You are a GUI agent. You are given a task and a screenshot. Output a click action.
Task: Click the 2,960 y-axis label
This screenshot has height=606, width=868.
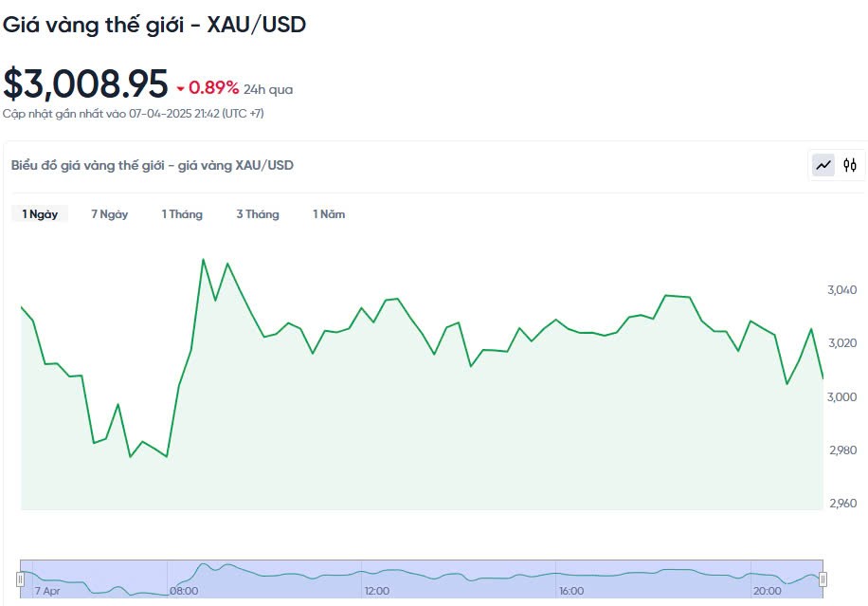tap(841, 504)
